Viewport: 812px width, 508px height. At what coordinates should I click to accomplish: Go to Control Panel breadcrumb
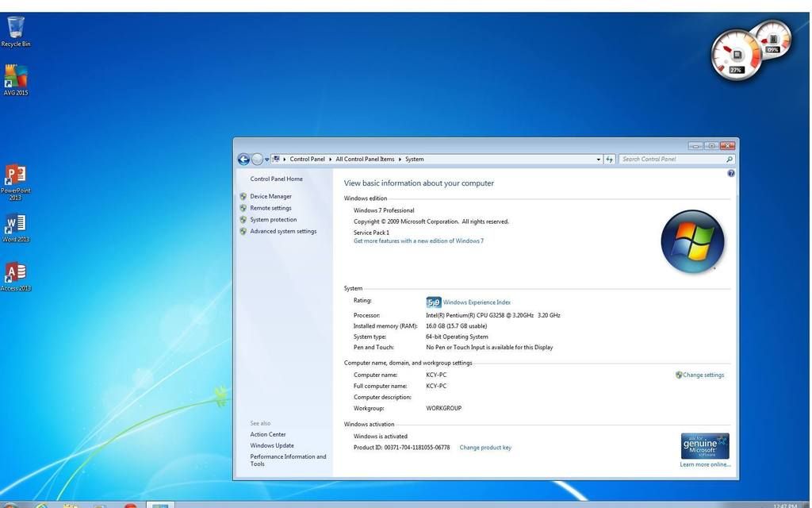click(307, 159)
